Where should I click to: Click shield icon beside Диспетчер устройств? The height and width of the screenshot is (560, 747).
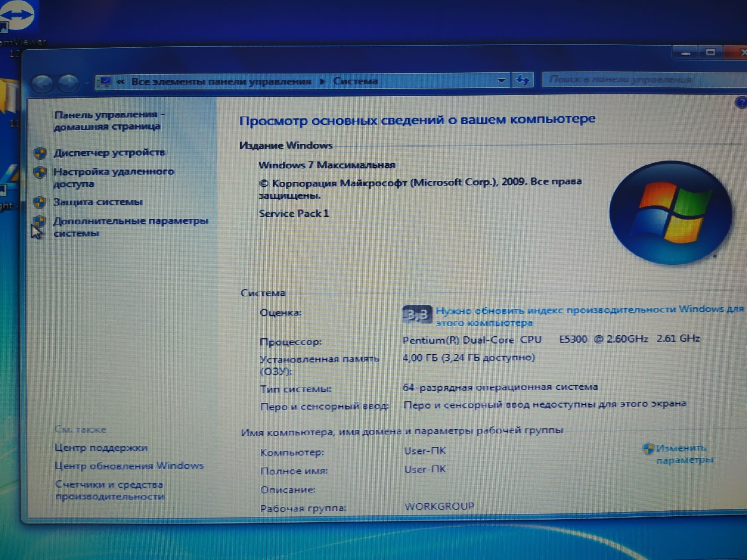(40, 153)
